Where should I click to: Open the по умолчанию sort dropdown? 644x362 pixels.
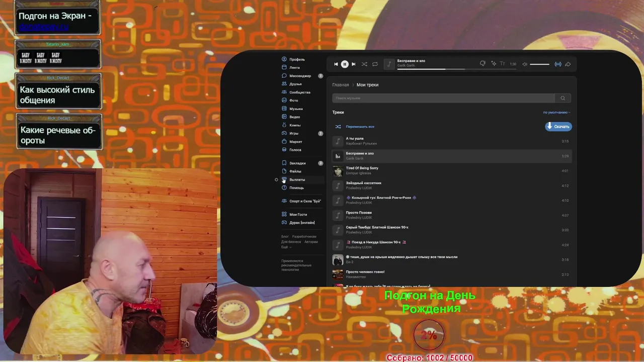tap(556, 113)
